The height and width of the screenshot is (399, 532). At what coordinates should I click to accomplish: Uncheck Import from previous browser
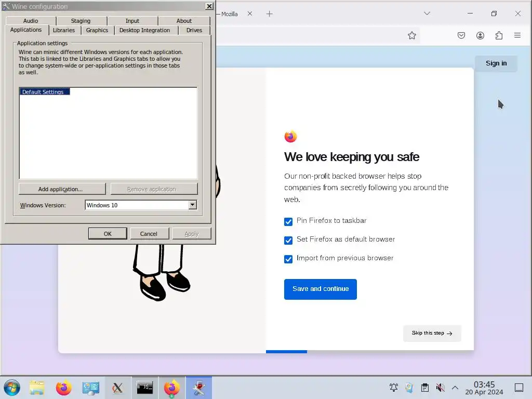click(288, 259)
